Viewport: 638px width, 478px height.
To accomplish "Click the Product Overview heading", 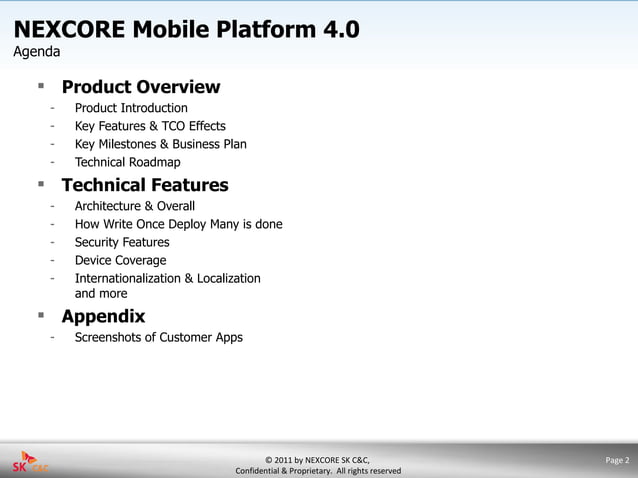I will [x=141, y=87].
